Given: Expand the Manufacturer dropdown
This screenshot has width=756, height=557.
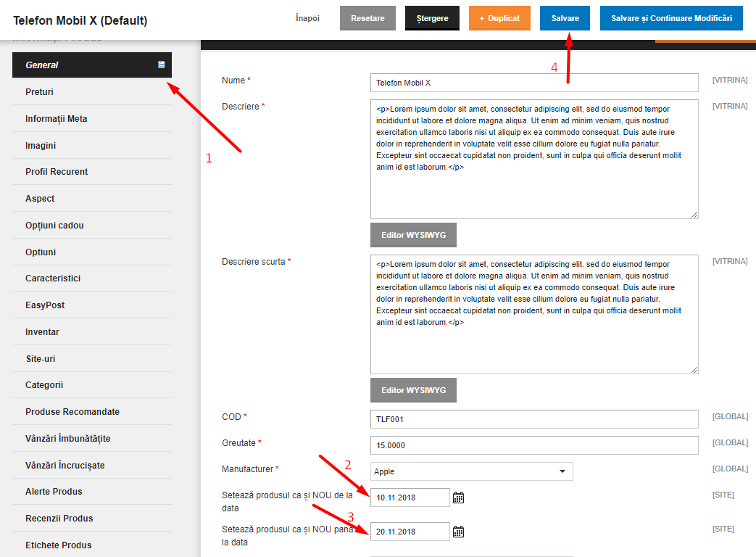Looking at the screenshot, I should (x=472, y=471).
